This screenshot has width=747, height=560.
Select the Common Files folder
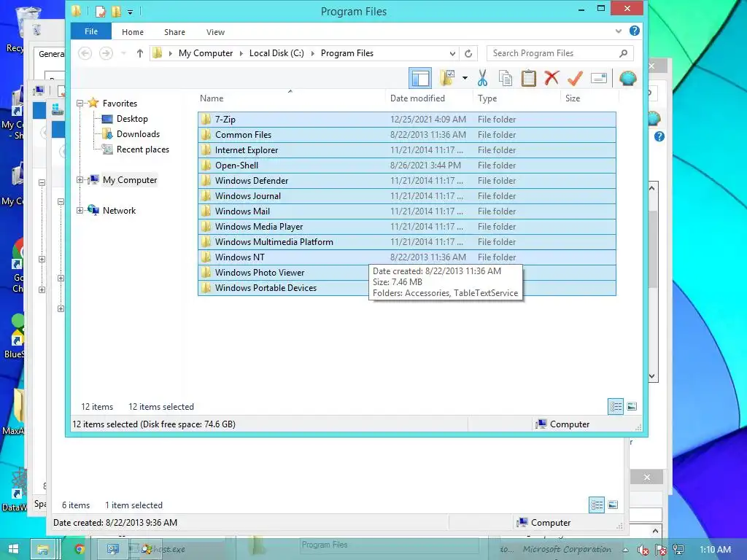coord(407,135)
